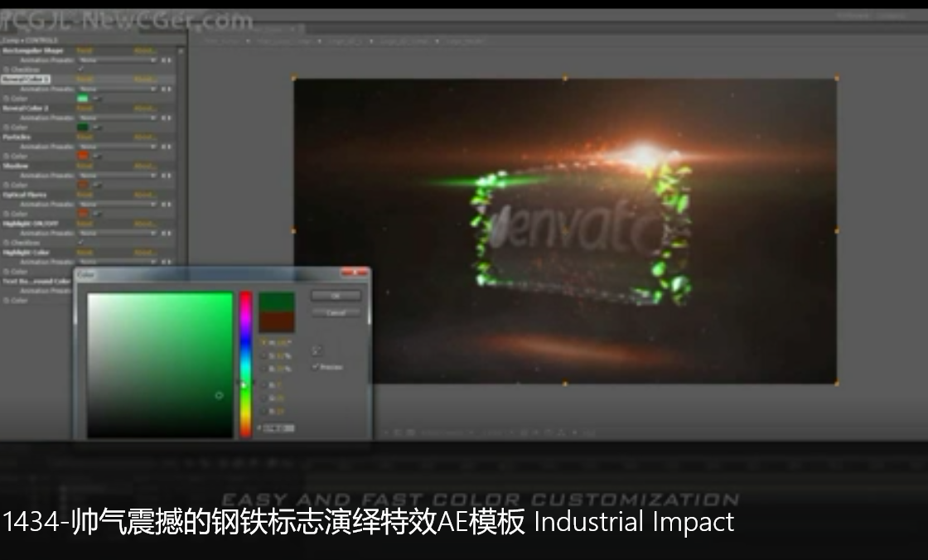This screenshot has width=928, height=560.
Task: Reset the Reveal Color 1 effect
Action: 85,80
